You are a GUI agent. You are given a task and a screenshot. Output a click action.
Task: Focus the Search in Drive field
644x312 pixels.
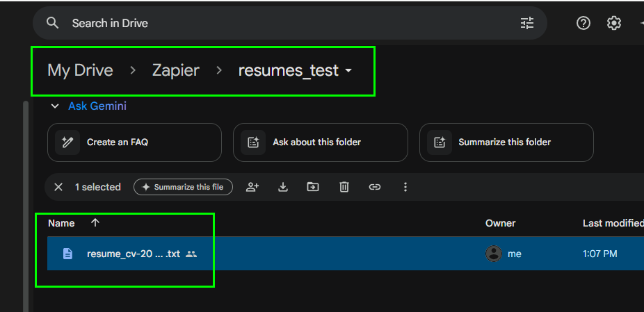(289, 23)
